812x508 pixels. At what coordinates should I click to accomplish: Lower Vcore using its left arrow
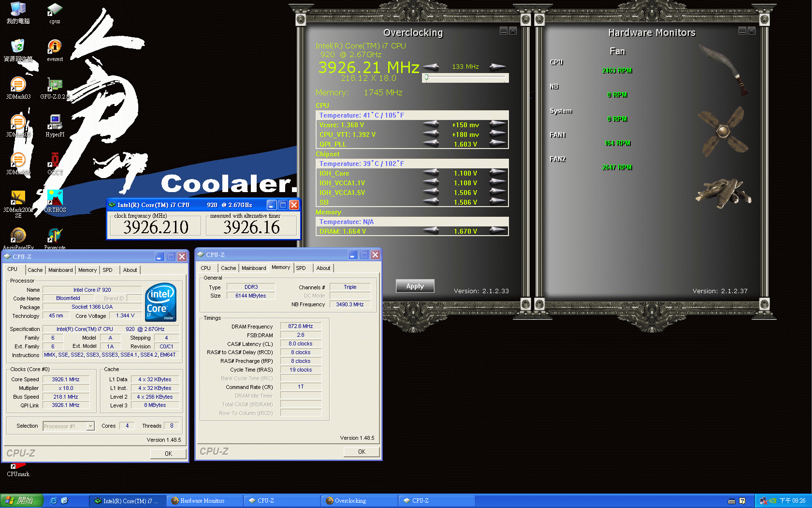pos(431,125)
